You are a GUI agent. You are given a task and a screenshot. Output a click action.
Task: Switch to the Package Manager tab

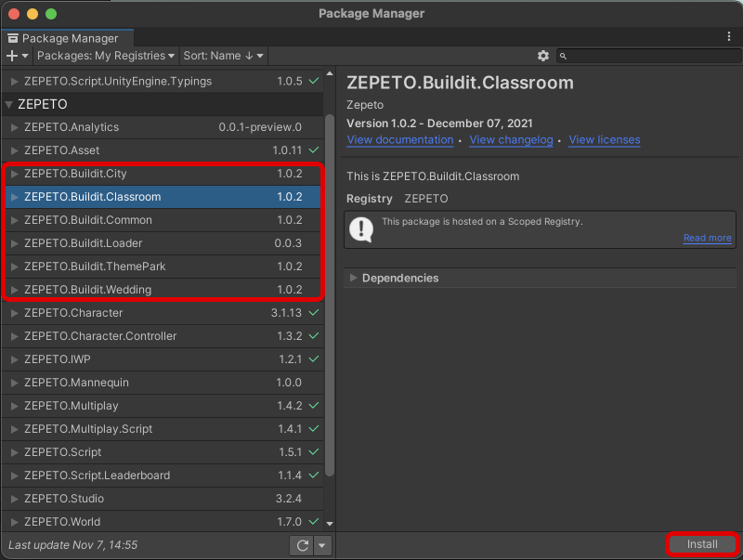point(68,38)
